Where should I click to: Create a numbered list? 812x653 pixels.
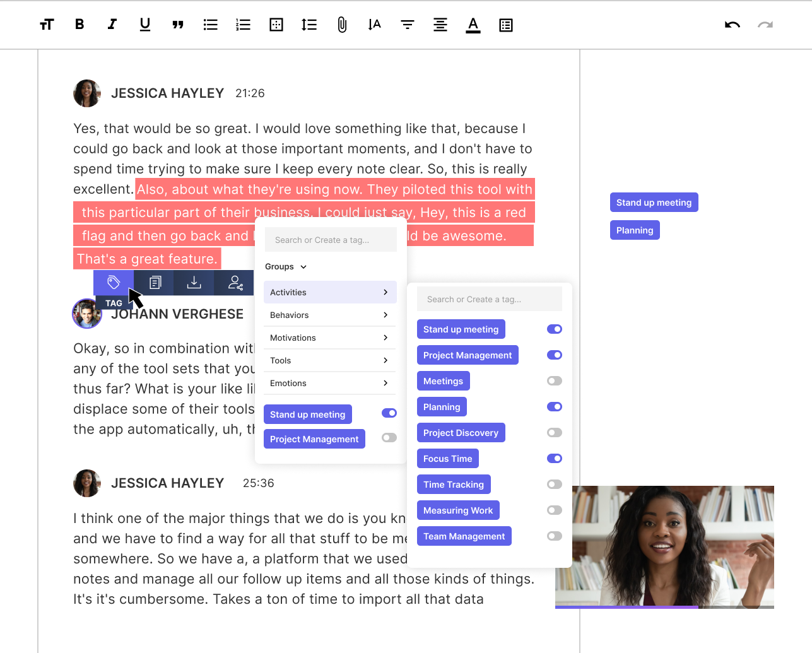[243, 25]
